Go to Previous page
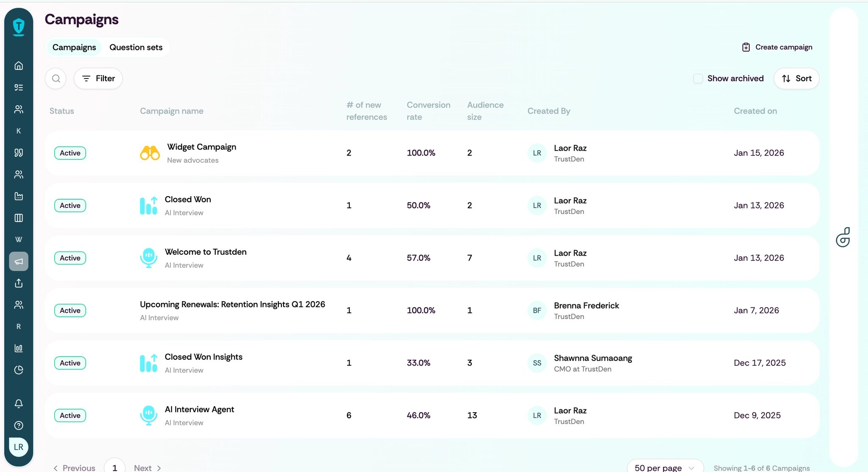The height and width of the screenshot is (472, 868). pos(74,468)
